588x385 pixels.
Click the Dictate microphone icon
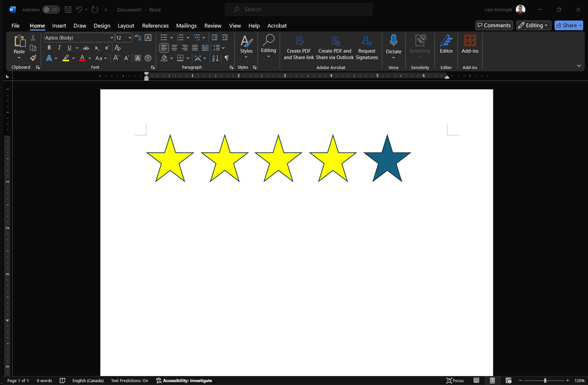393,41
